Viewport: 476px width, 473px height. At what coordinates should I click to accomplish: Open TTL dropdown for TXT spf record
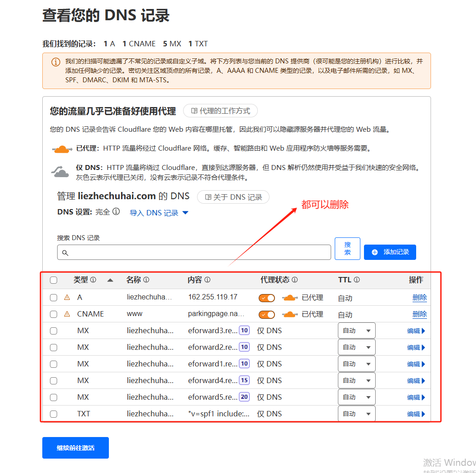[x=357, y=414]
